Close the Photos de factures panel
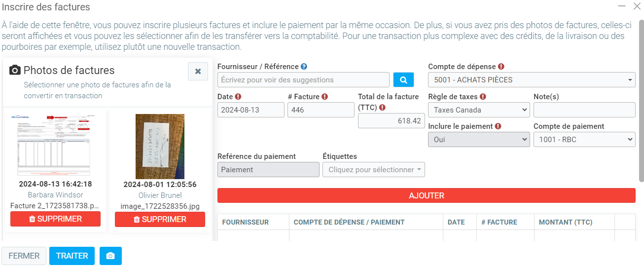 click(198, 72)
